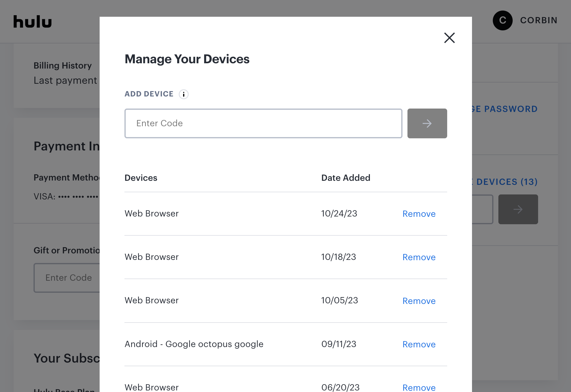Click the Manage Your Devices title

point(187,59)
